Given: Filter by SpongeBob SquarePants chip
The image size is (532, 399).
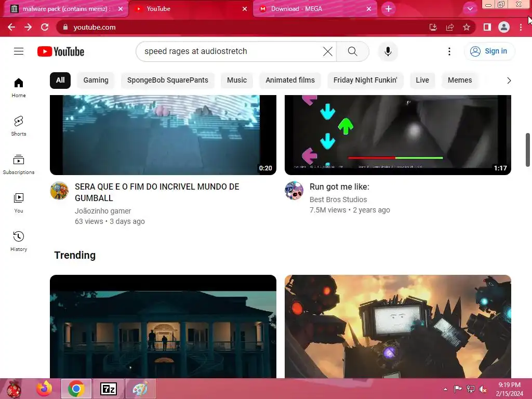Looking at the screenshot, I should (168, 81).
